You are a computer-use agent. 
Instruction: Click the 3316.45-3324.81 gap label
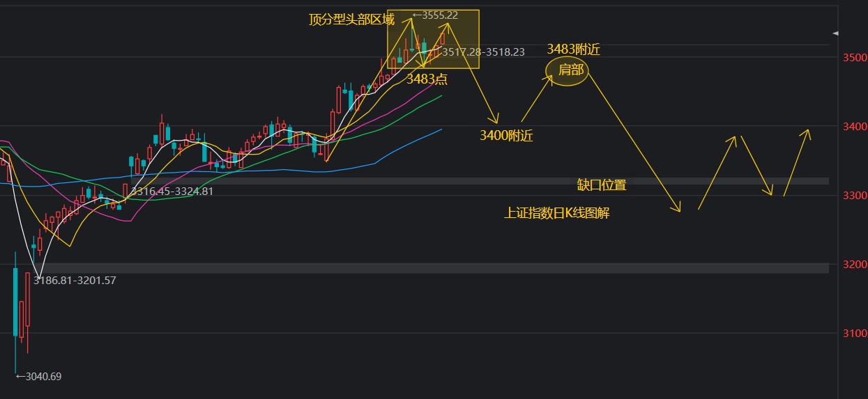[x=172, y=191]
